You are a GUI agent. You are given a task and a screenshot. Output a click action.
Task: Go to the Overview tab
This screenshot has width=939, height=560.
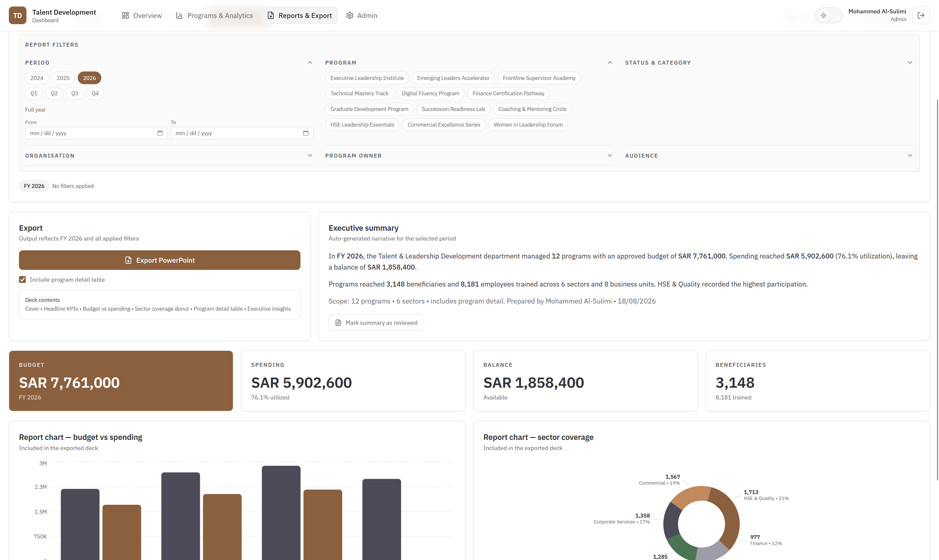(x=142, y=15)
